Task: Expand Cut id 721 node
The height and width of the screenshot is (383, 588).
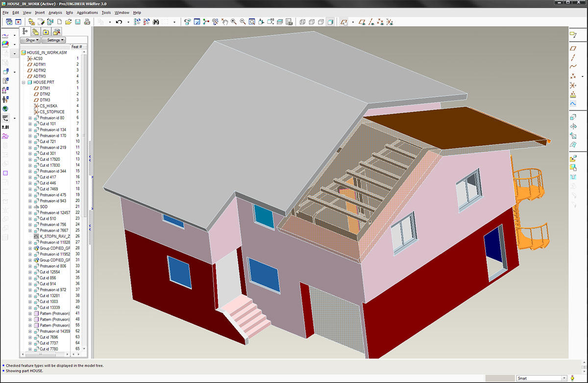Action: [x=30, y=141]
